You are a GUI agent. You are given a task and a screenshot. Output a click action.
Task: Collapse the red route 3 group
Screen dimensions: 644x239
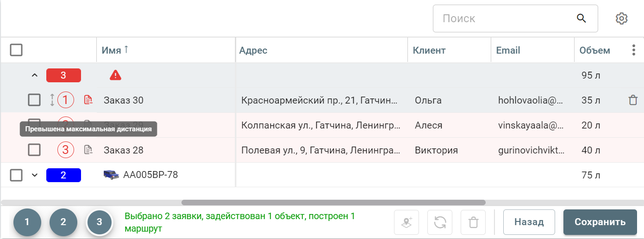[x=34, y=75]
